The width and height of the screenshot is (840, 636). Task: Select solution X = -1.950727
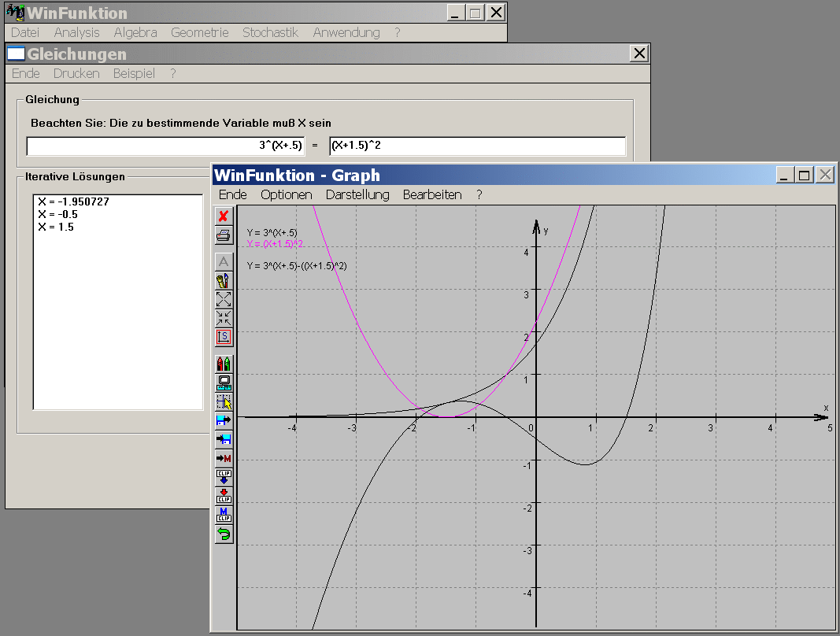click(x=73, y=202)
